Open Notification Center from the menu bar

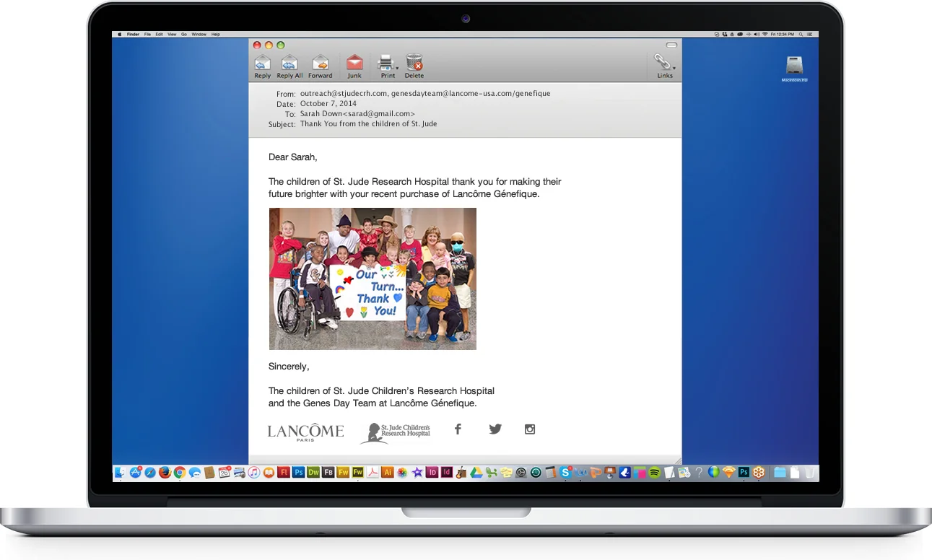coord(810,34)
